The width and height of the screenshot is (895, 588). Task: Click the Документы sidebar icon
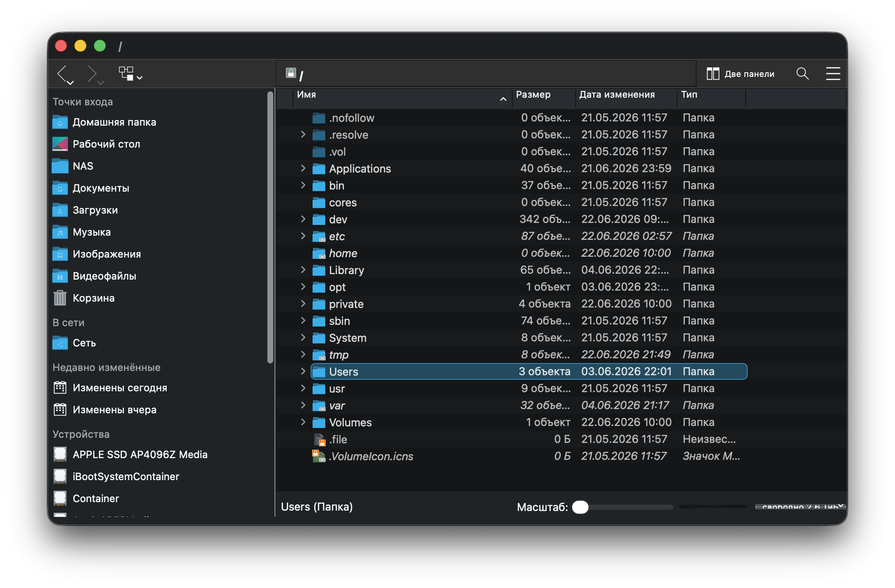[60, 188]
